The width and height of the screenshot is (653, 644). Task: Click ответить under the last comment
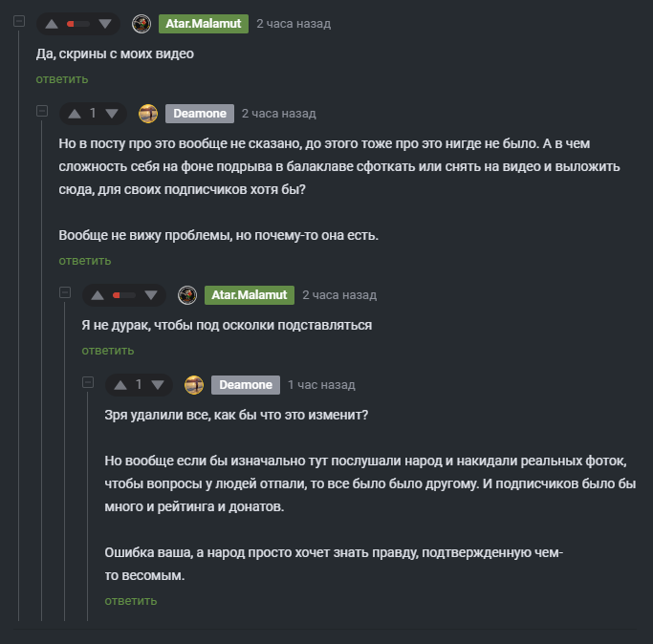click(131, 601)
